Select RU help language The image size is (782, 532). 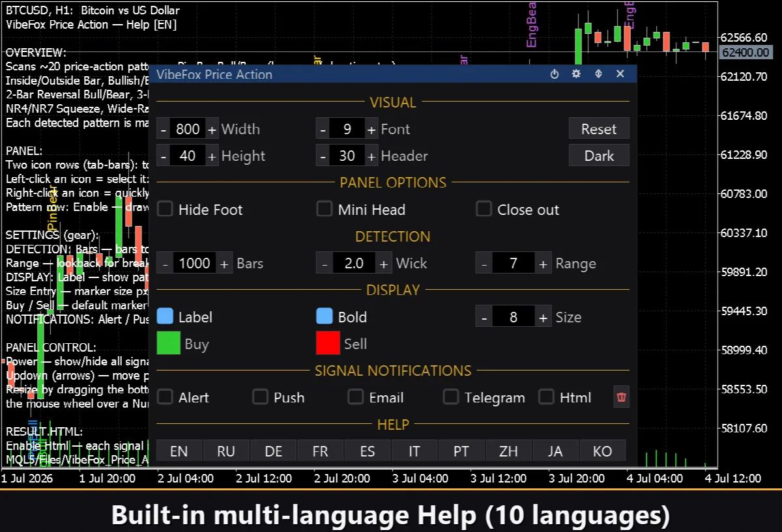pyautogui.click(x=226, y=451)
